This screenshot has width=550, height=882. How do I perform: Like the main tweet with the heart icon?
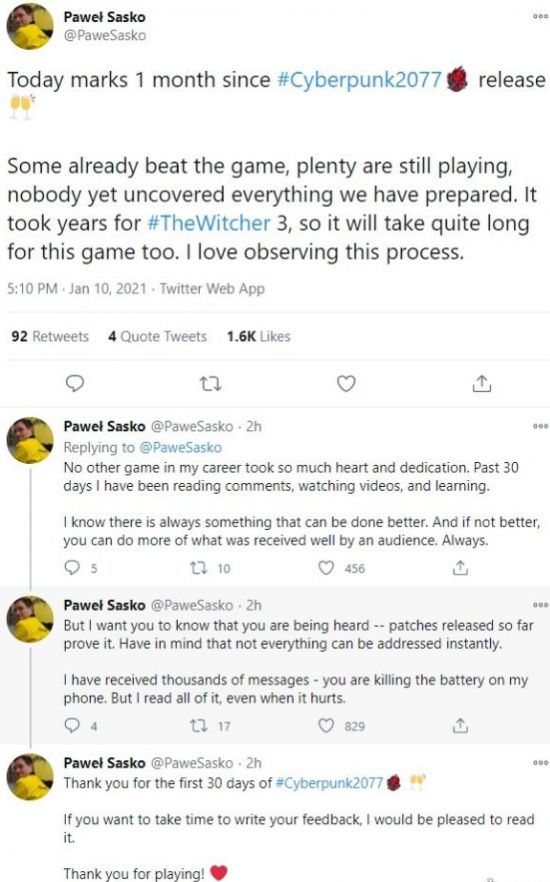346,383
